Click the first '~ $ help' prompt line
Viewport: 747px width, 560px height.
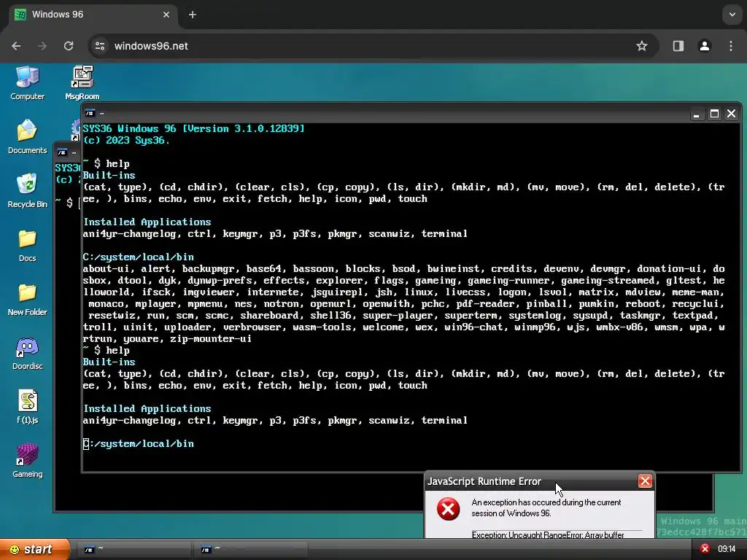(107, 163)
